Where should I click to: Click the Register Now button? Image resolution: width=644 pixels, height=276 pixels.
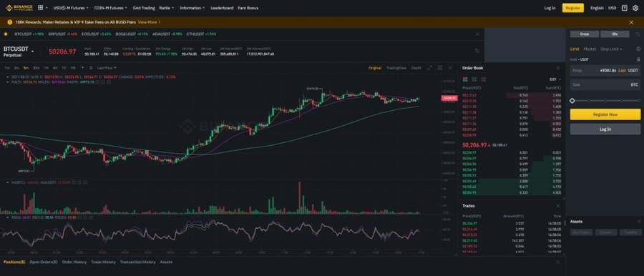(605, 114)
